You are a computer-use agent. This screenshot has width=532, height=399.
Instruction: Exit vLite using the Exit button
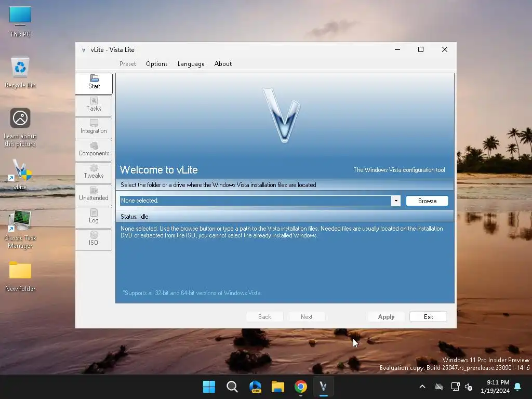tap(428, 316)
